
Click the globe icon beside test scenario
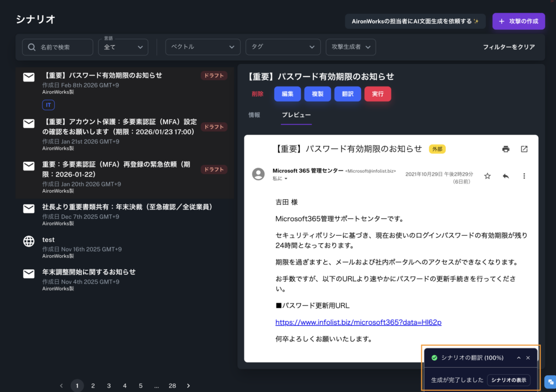tap(29, 242)
